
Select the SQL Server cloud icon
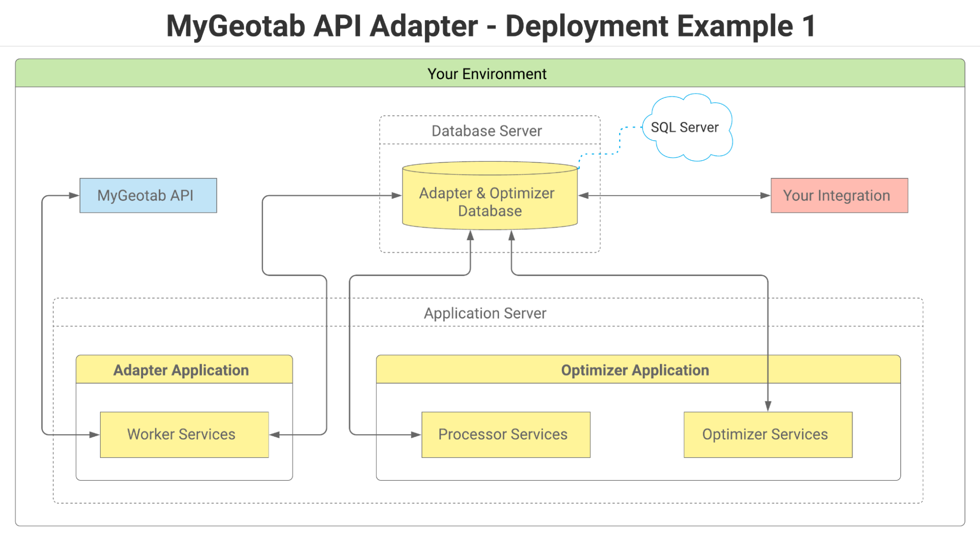coord(686,127)
